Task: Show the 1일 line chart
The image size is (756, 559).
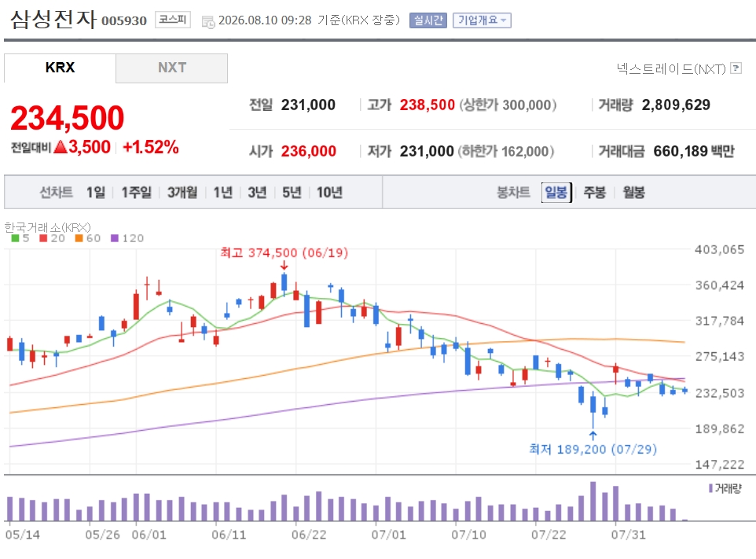Action: (x=95, y=193)
